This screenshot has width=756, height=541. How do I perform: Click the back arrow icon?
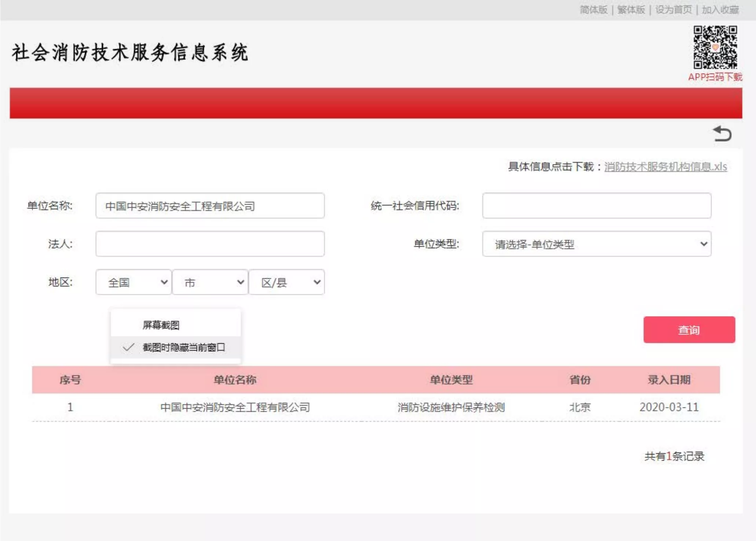click(722, 134)
